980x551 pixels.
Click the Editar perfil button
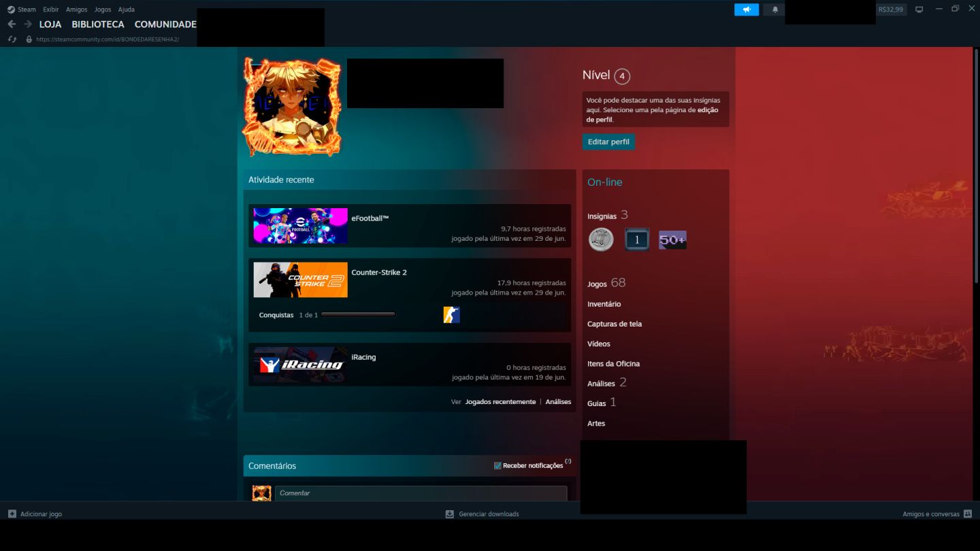[608, 141]
